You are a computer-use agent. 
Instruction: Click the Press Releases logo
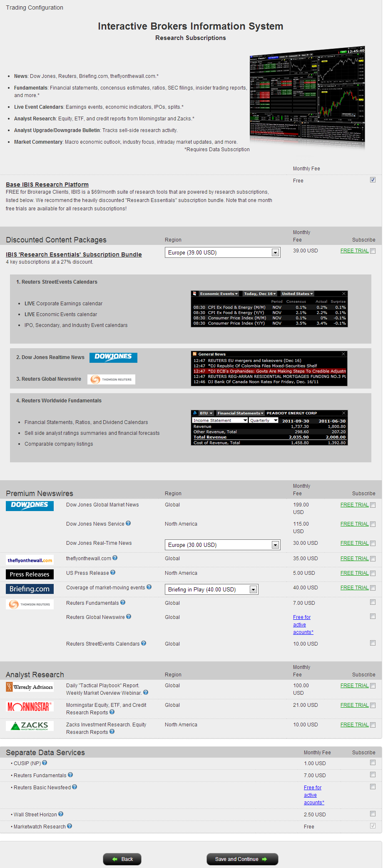[x=30, y=574]
